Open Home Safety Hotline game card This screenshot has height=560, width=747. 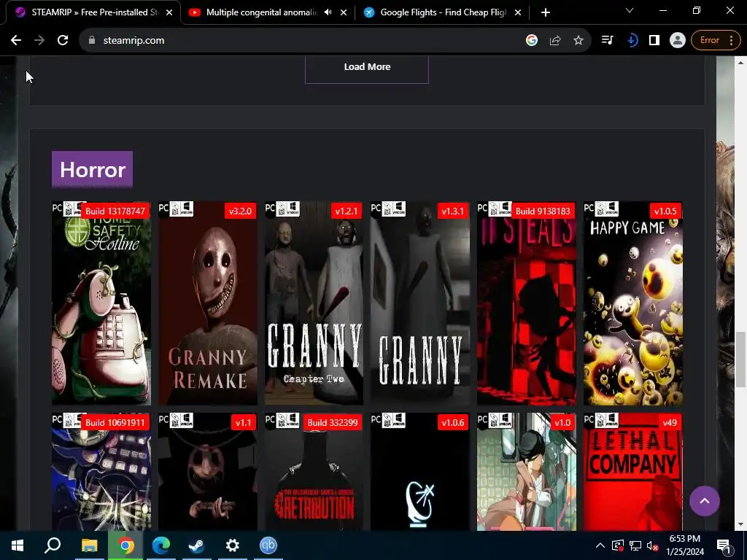point(101,303)
